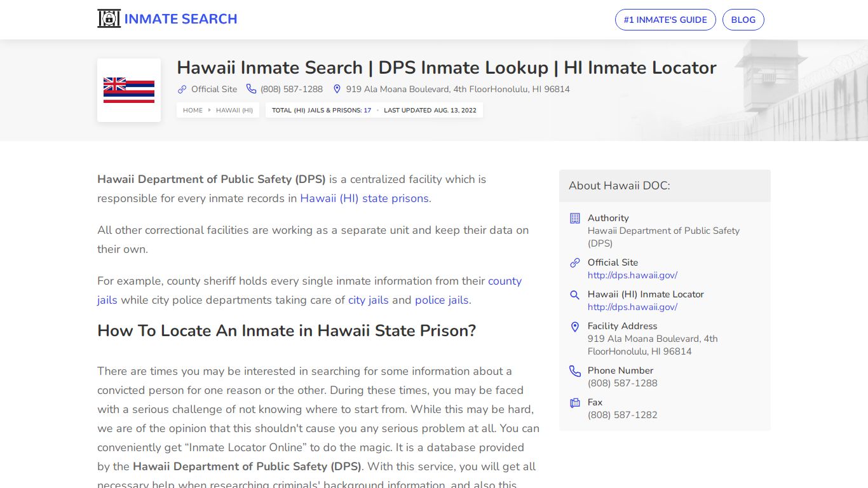The width and height of the screenshot is (868, 488).
Task: Open Inmate Locator URL dps.hawaii.gov
Action: click(632, 307)
